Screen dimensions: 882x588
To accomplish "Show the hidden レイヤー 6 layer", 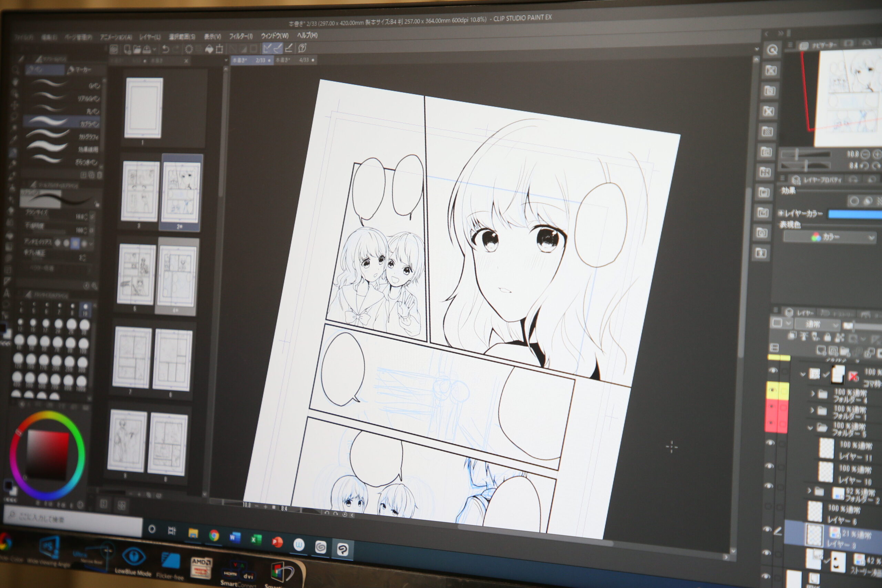I will click(x=768, y=506).
